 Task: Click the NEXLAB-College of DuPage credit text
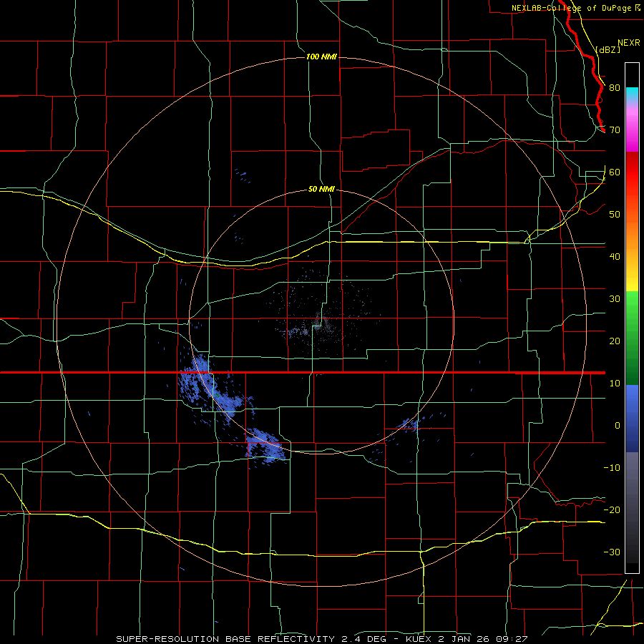pos(571,8)
